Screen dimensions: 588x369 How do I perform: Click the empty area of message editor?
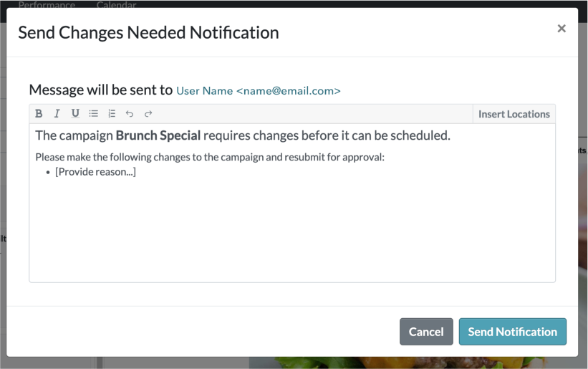coord(292,229)
